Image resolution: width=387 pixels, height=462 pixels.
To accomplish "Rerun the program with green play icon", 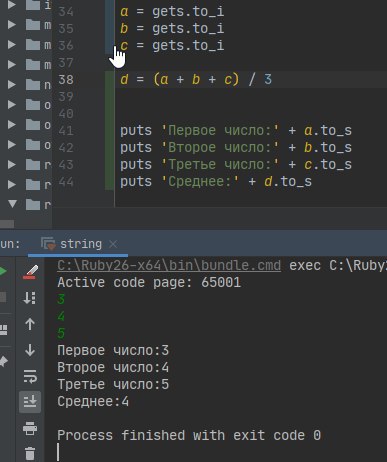I will tap(3, 271).
